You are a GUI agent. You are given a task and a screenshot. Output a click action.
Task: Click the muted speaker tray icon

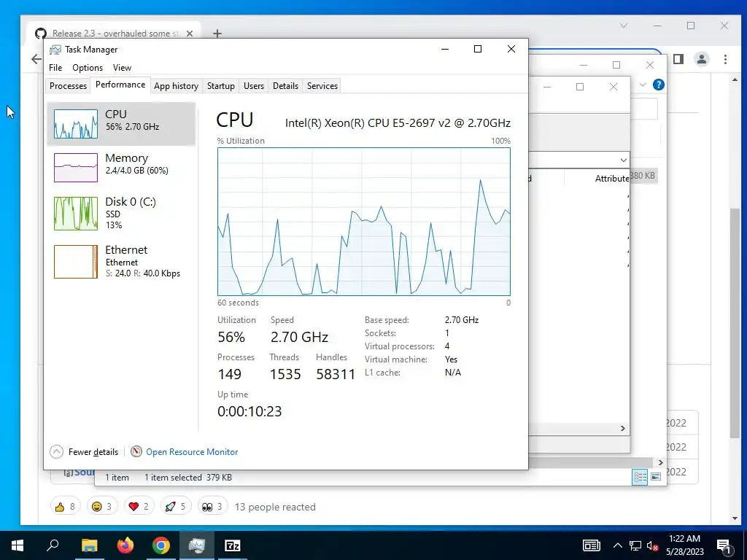[x=653, y=545]
